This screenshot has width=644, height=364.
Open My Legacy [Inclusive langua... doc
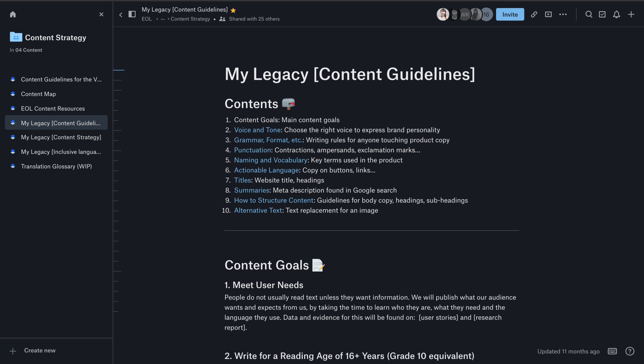56,152
